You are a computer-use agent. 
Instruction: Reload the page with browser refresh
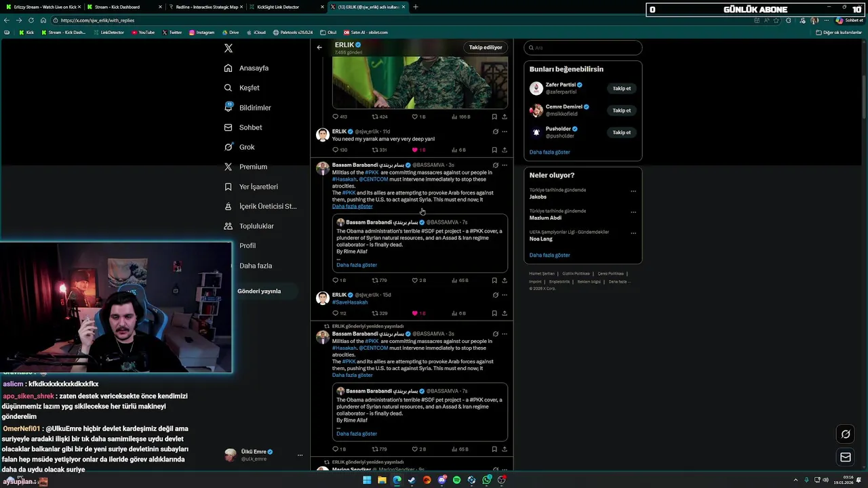(x=31, y=20)
